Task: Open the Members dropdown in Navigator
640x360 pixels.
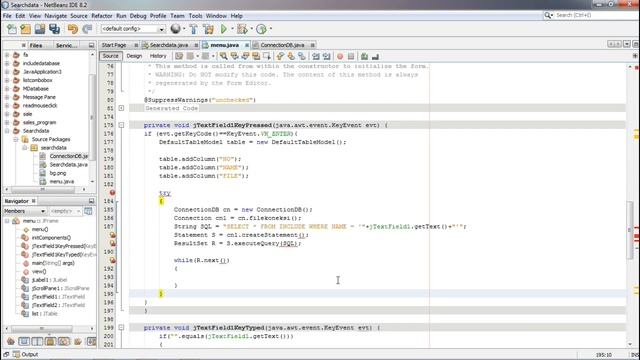Action: click(24, 211)
